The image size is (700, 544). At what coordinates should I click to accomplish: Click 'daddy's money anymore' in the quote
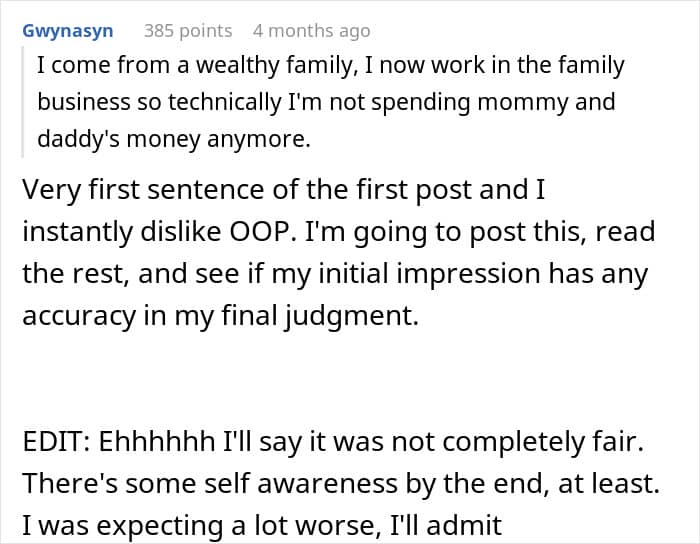[174, 139]
